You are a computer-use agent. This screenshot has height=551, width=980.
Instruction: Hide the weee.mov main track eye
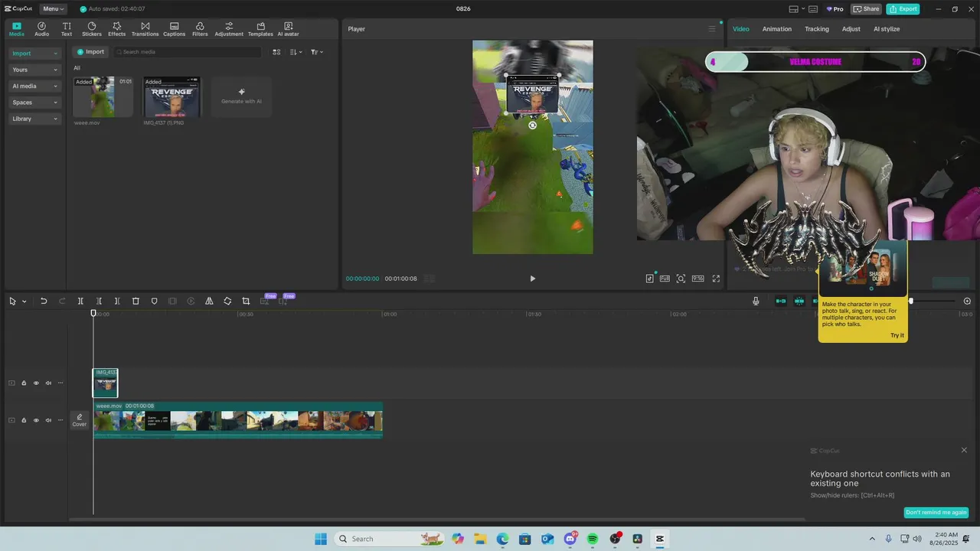click(x=36, y=420)
